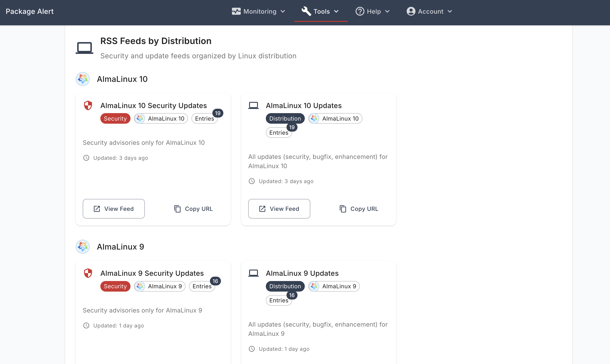Go to Package Alert home
Screen dimensions: 610x364
click(x=30, y=11)
